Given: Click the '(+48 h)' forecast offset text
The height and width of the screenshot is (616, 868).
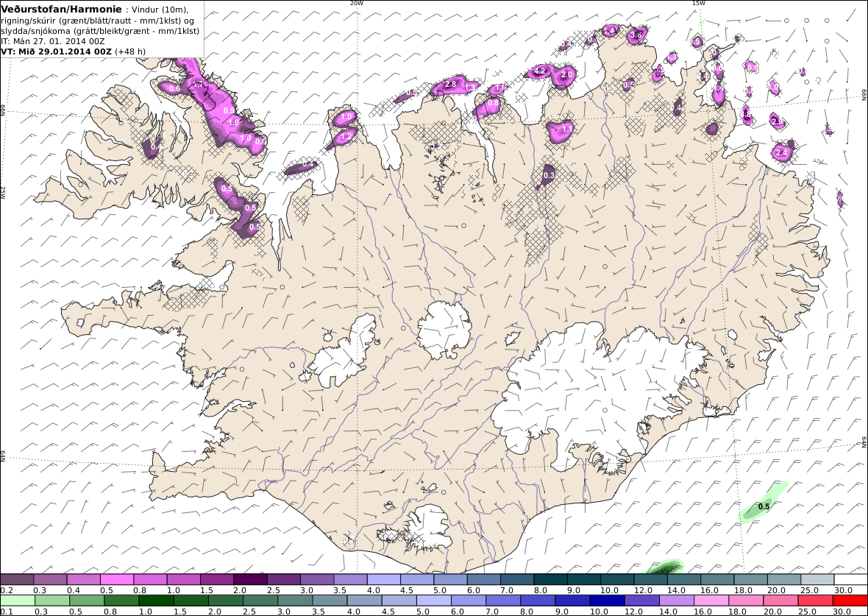Looking at the screenshot, I should coord(130,52).
